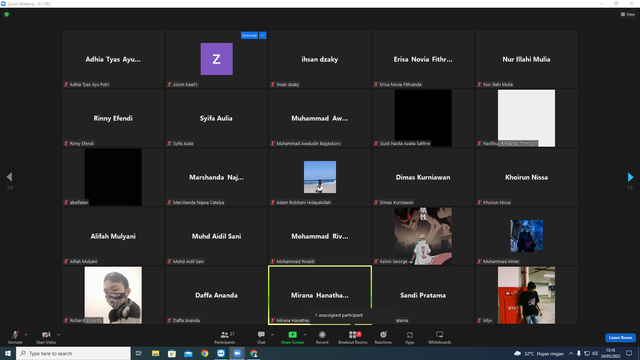Click Sandi Pratama participant tile
Image resolution: width=640 pixels, height=360 pixels.
(423, 295)
